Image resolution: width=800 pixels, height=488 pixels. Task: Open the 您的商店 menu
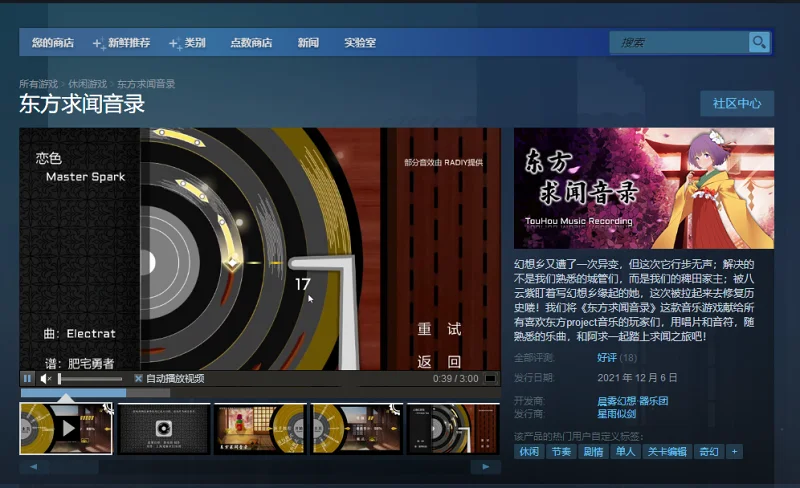coord(53,43)
